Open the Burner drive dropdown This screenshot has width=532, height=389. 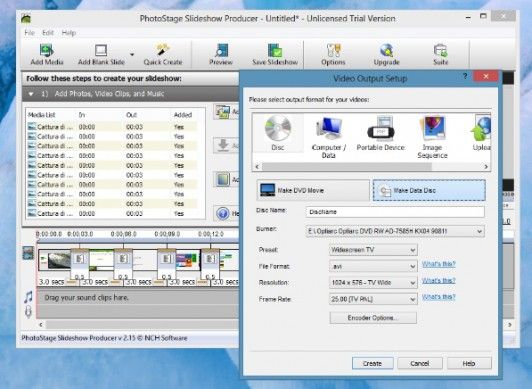[395, 231]
